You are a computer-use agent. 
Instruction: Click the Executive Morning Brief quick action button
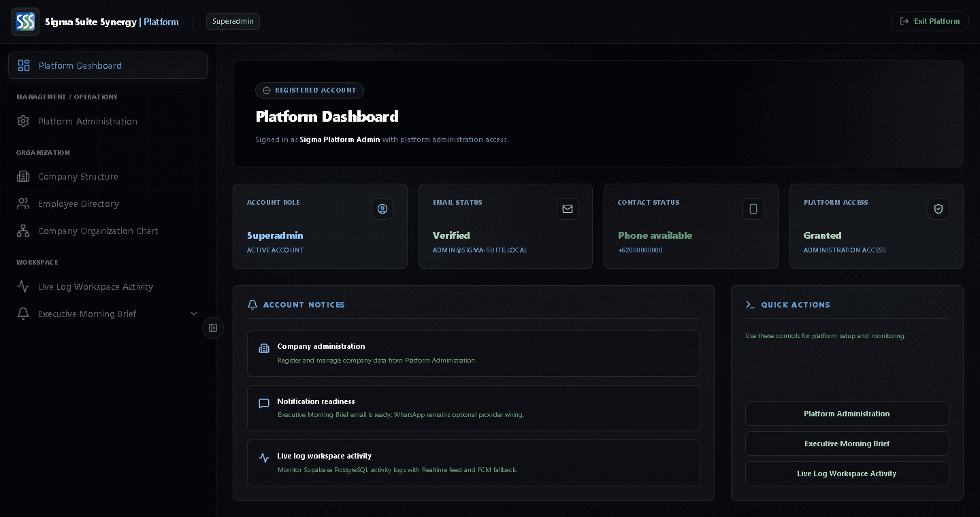click(847, 444)
